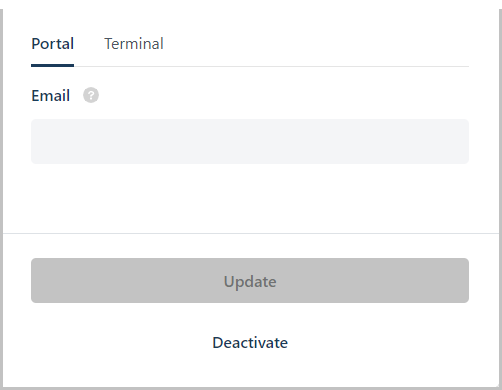This screenshot has height=390, width=502.
Task: Go to Terminal next to Portal
Action: coord(134,44)
